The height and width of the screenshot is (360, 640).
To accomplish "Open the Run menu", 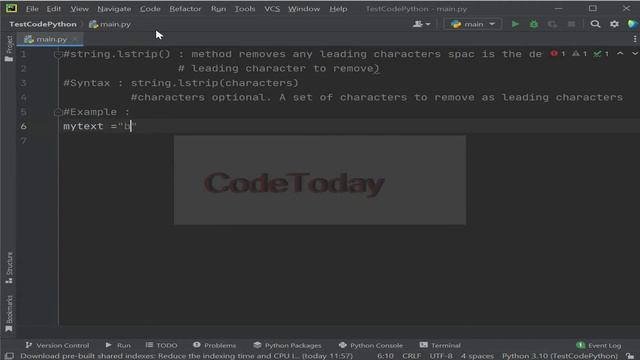I will pos(218,9).
